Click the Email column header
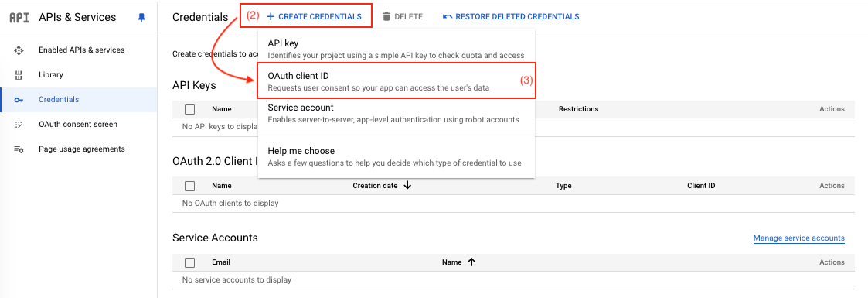 (x=221, y=262)
